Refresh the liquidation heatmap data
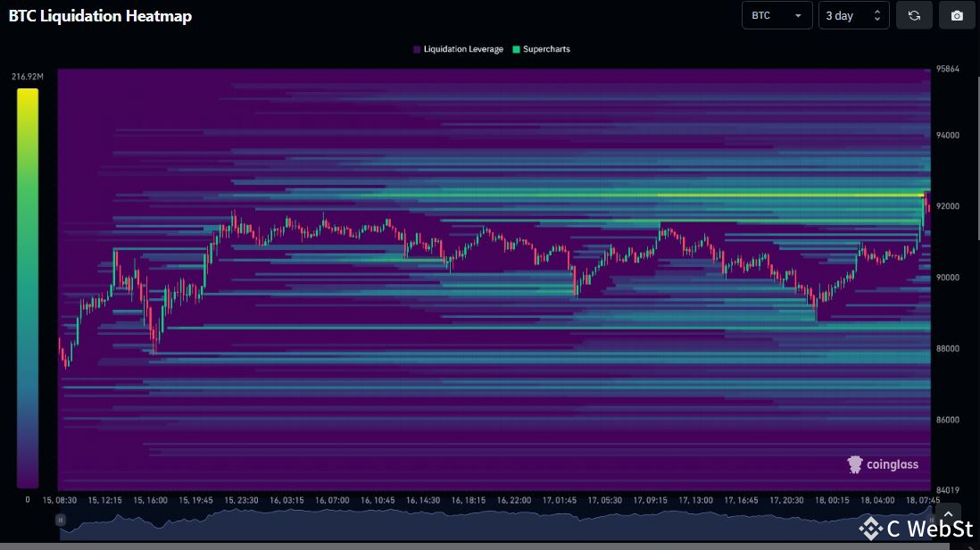This screenshot has height=550, width=980. click(914, 16)
